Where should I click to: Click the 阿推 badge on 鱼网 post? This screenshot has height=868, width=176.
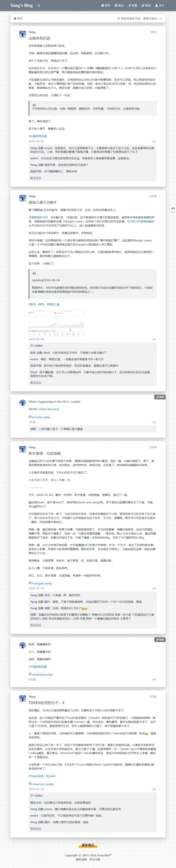pyautogui.click(x=160, y=640)
